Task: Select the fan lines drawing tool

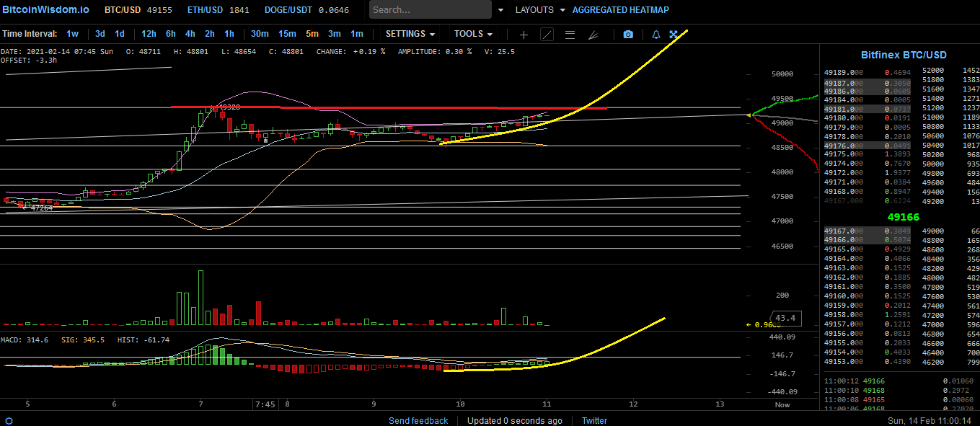Action: [x=593, y=35]
